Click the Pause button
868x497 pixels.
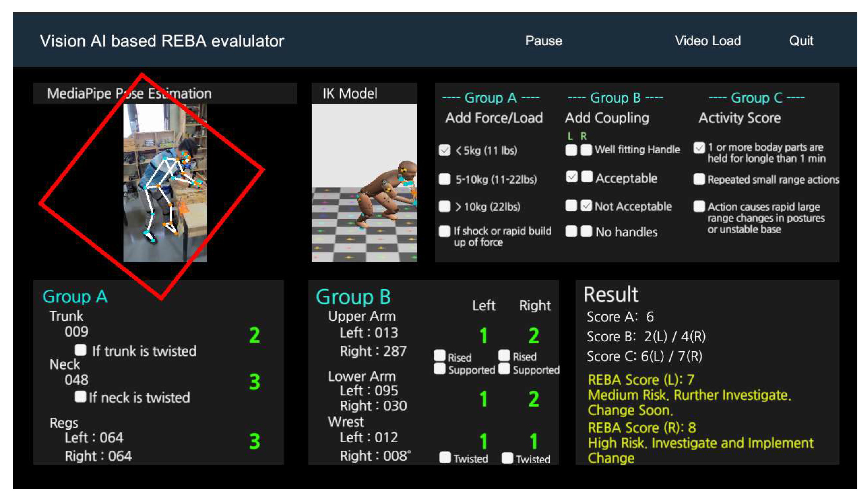[543, 41]
